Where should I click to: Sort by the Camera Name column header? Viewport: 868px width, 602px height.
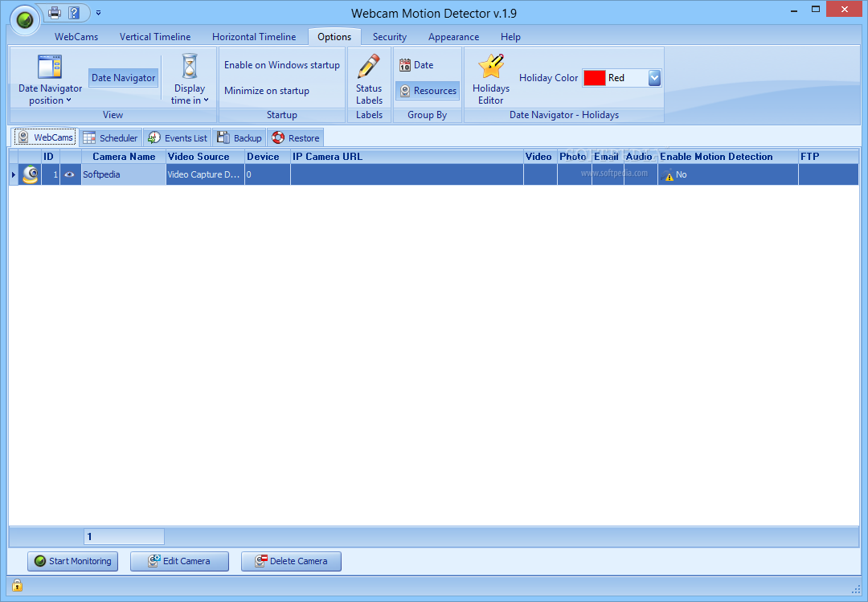124,157
